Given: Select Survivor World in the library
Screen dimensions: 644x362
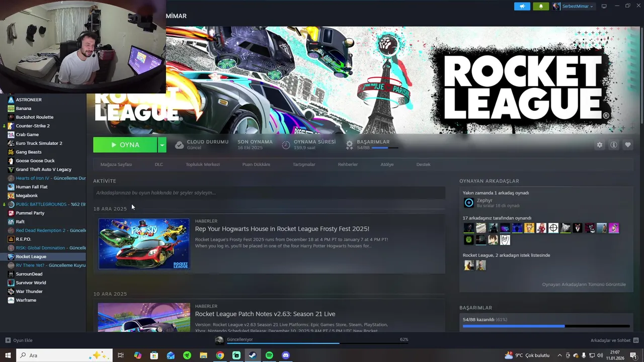Looking at the screenshot, I should tap(31, 283).
